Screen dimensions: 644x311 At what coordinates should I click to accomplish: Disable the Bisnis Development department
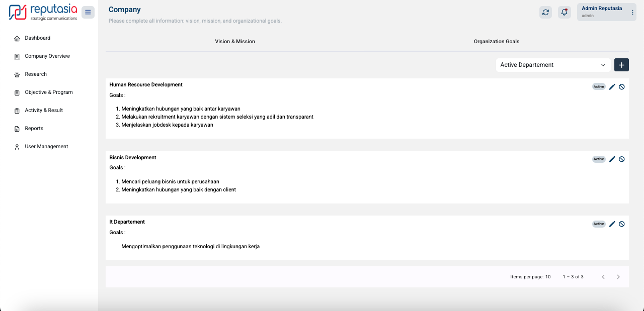(622, 159)
